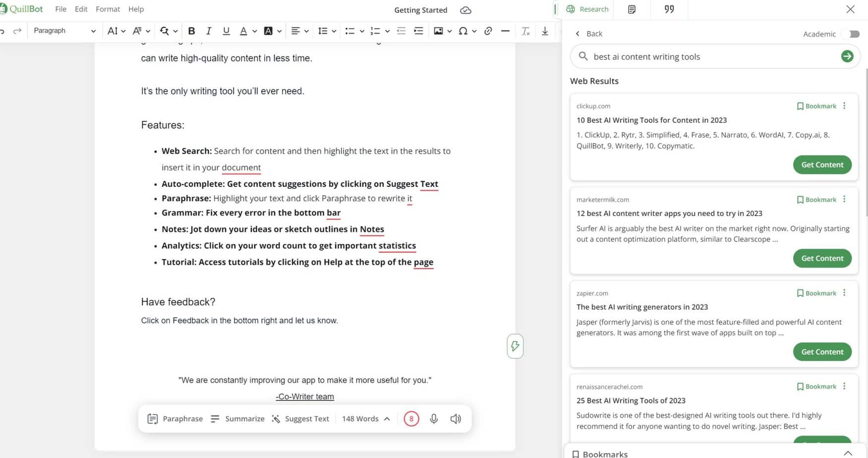Open more options for renaissancerachel.com result
The image size is (868, 458).
tap(844, 386)
